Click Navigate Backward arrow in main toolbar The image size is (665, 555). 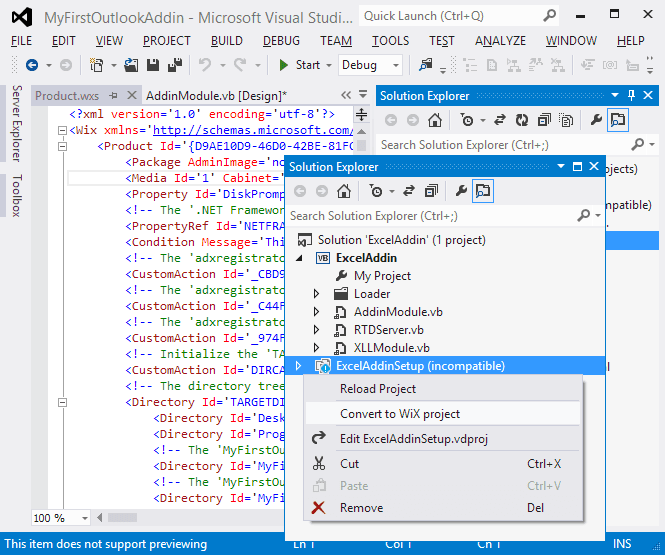click(32, 65)
